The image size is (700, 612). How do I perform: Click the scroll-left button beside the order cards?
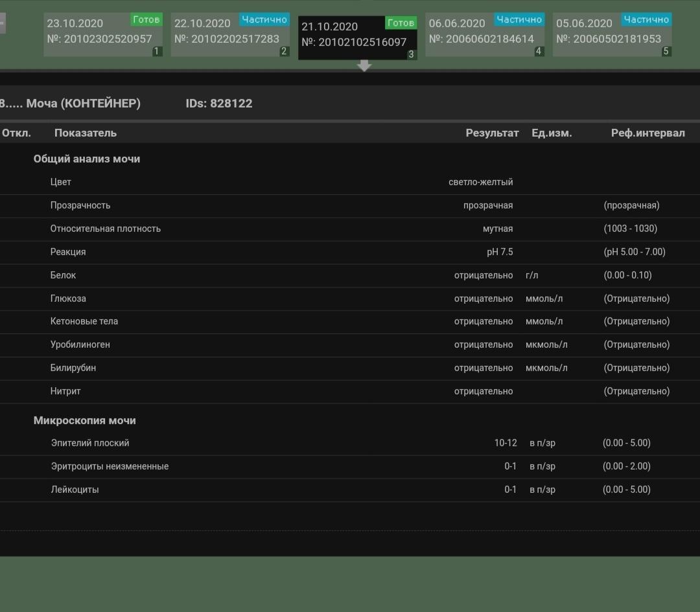tap(2, 23)
